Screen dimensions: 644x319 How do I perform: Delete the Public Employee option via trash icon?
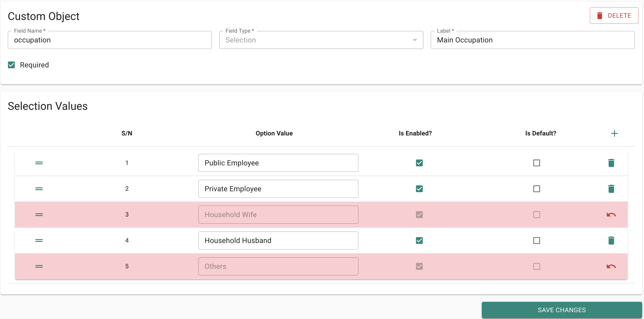coord(611,163)
